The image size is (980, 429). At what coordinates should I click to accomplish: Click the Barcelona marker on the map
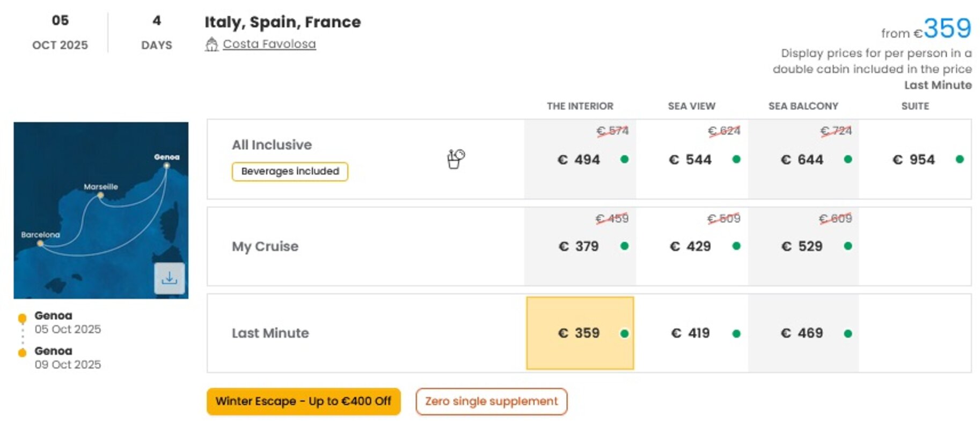40,243
